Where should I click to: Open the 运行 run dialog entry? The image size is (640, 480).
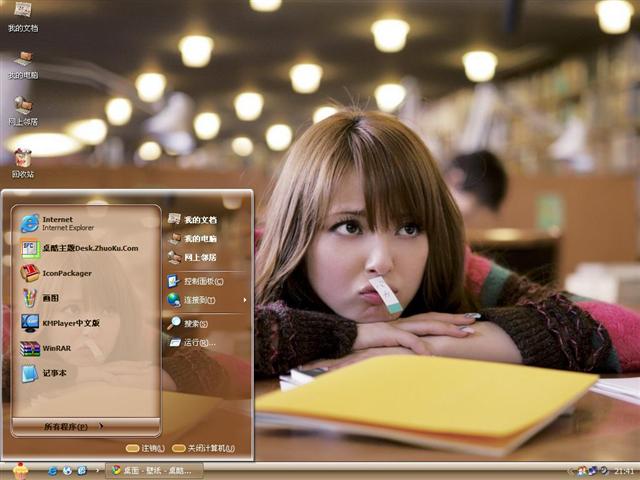pyautogui.click(x=192, y=342)
